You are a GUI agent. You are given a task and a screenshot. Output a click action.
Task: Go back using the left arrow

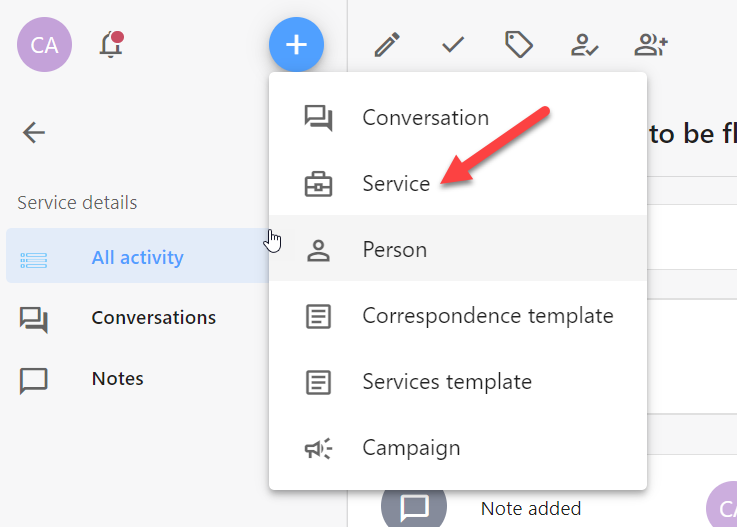pos(34,132)
